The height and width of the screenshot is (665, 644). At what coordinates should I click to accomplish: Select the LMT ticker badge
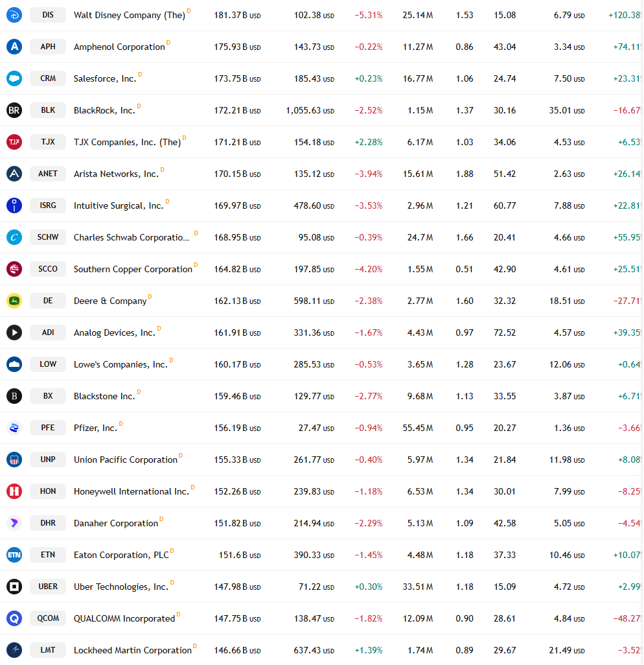48,650
